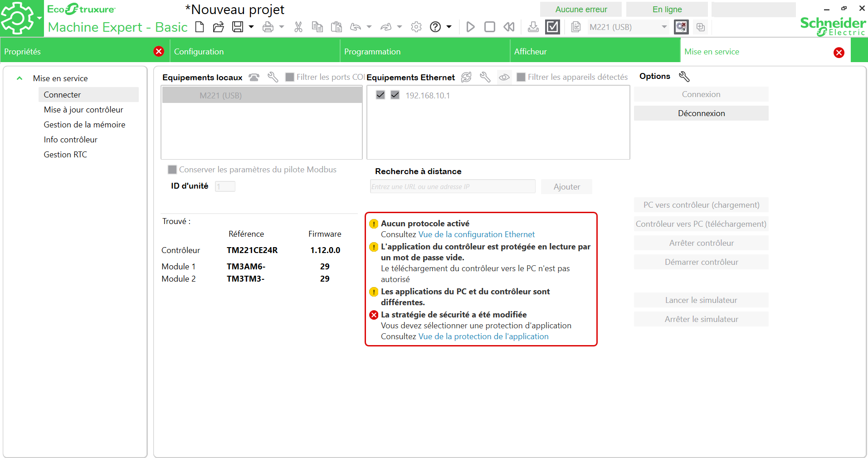Click the remote search IP address field

click(x=452, y=187)
